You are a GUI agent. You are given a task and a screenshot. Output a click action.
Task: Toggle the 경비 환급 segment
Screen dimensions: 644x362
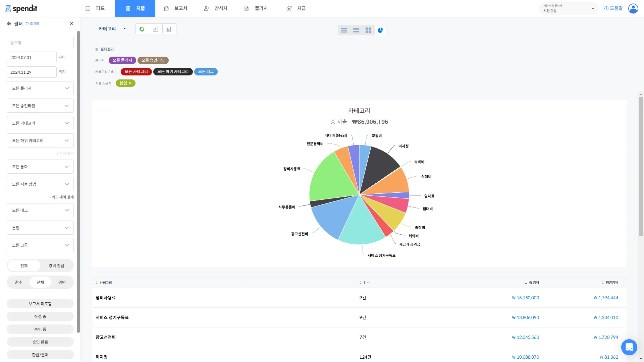[56, 265]
